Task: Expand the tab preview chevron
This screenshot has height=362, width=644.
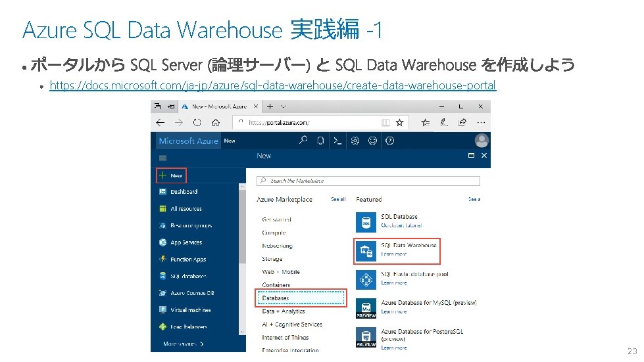Action: 283,106
